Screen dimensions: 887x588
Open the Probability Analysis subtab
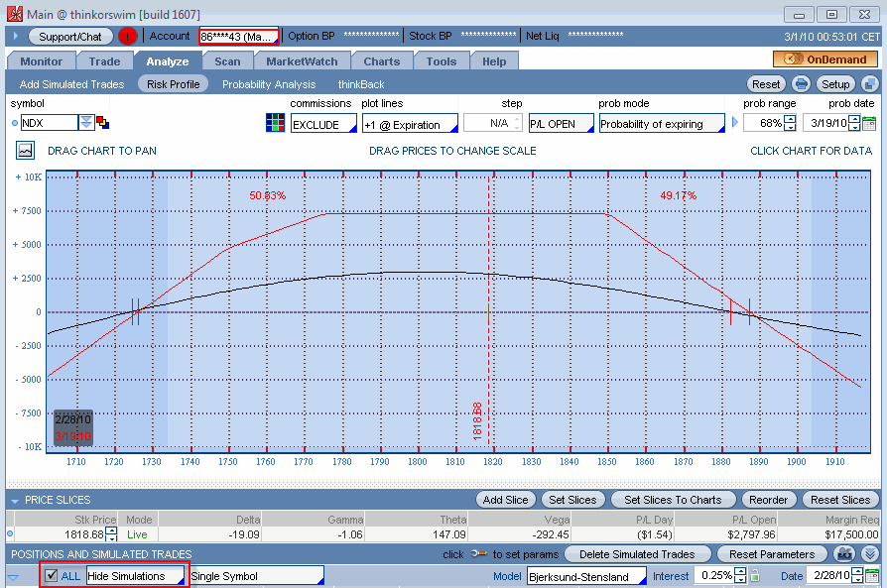click(x=269, y=84)
